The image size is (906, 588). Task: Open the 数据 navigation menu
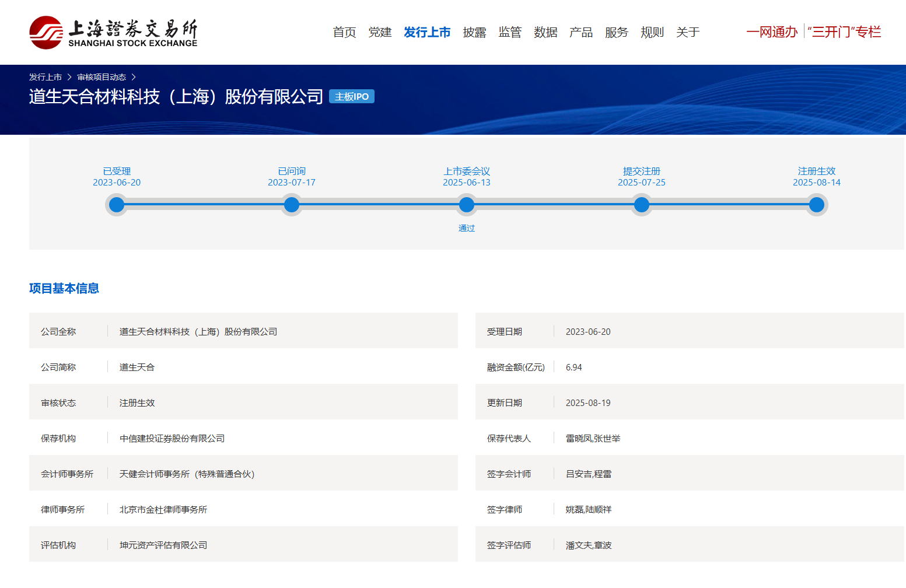pyautogui.click(x=545, y=32)
